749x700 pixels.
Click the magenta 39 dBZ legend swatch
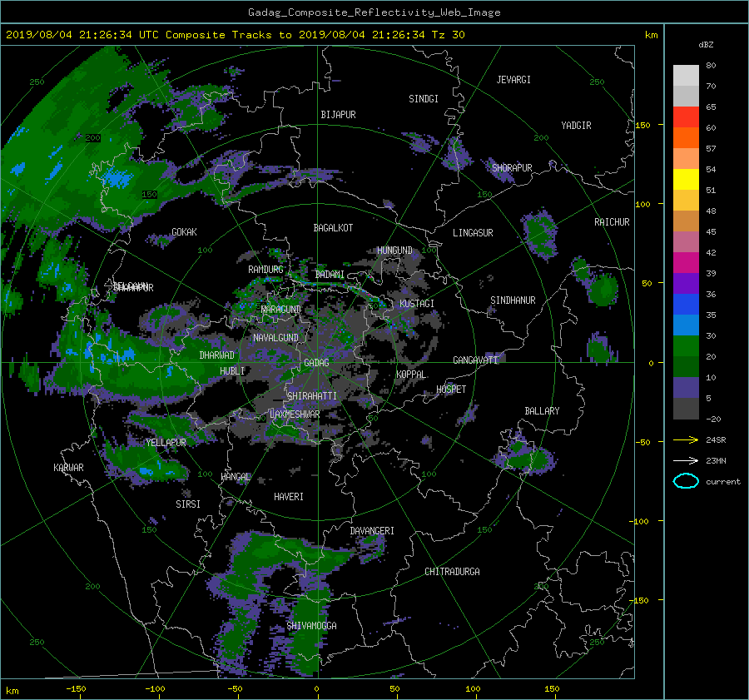(x=686, y=262)
